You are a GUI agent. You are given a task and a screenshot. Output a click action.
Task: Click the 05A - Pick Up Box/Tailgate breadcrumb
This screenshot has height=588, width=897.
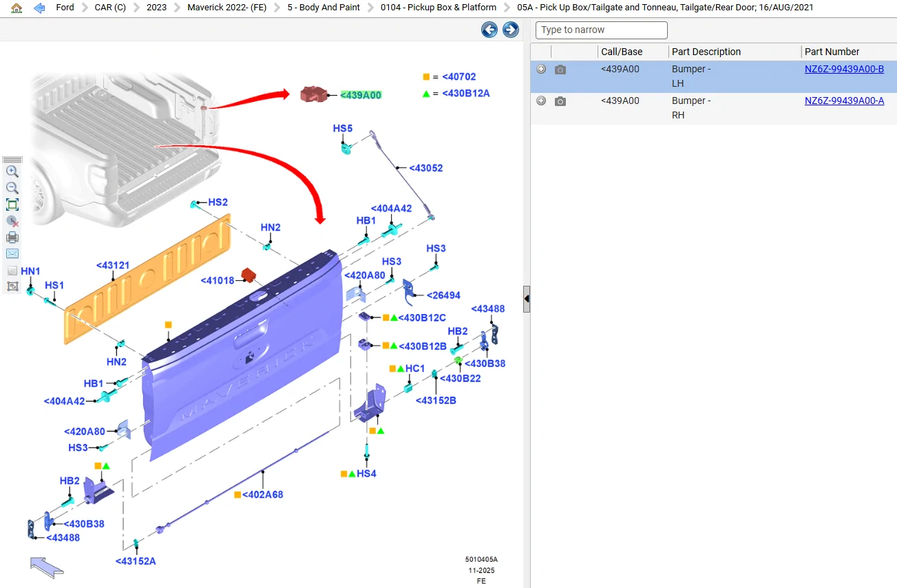(665, 8)
